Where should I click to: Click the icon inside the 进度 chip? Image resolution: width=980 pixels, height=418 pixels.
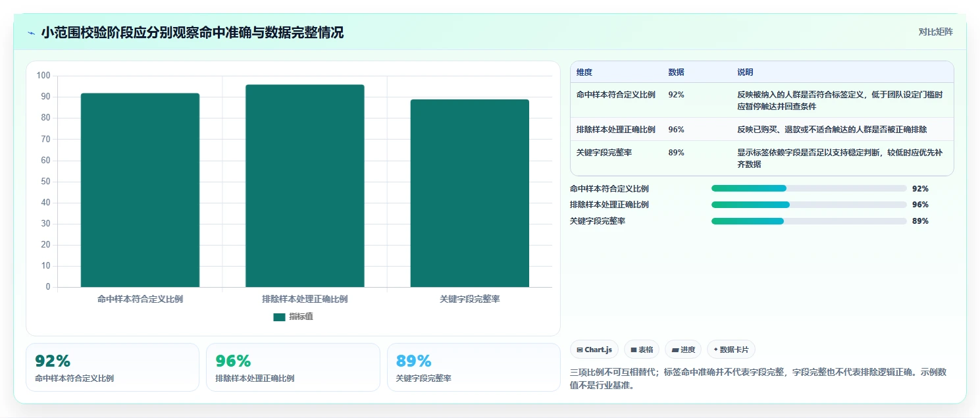(675, 350)
